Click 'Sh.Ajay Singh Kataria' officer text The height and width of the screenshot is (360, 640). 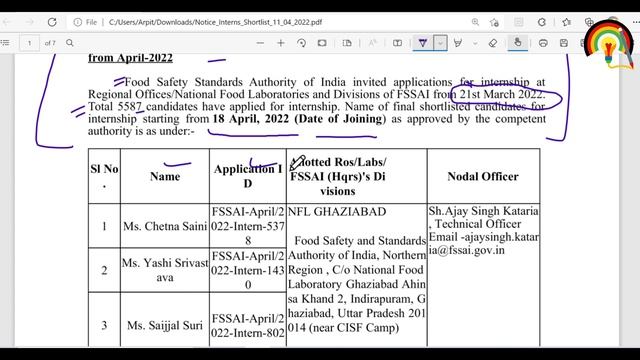point(483,211)
